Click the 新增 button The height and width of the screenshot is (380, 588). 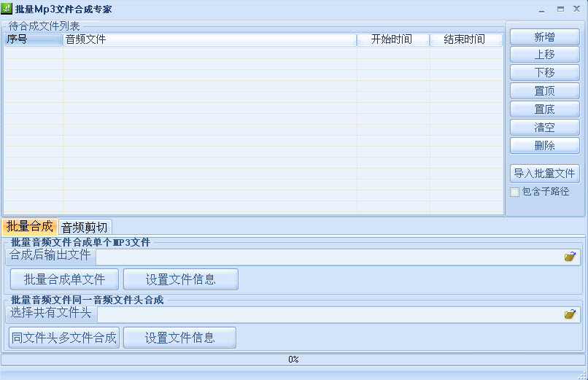click(x=544, y=37)
